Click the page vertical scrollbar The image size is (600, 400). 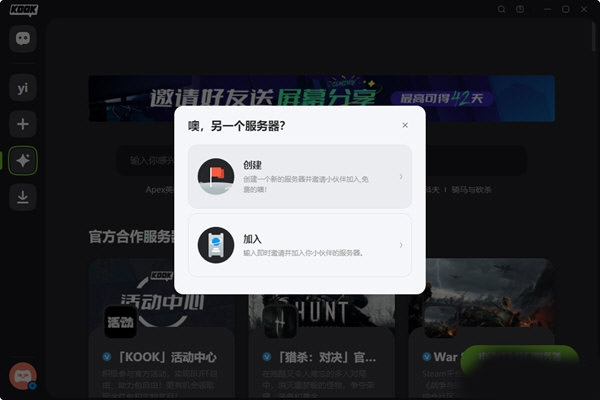coord(593,38)
